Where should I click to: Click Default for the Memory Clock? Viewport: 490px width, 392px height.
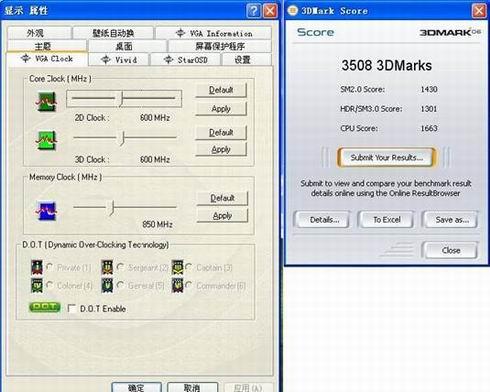222,198
